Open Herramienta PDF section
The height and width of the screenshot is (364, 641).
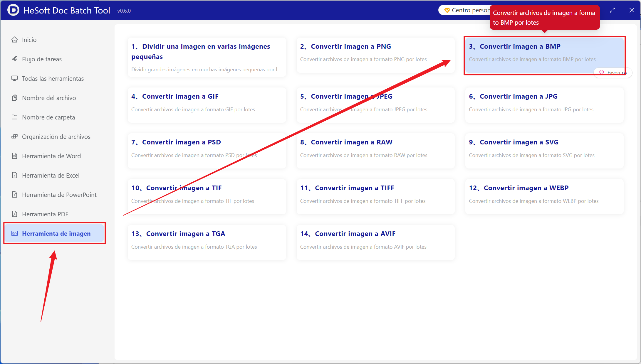tap(54, 214)
